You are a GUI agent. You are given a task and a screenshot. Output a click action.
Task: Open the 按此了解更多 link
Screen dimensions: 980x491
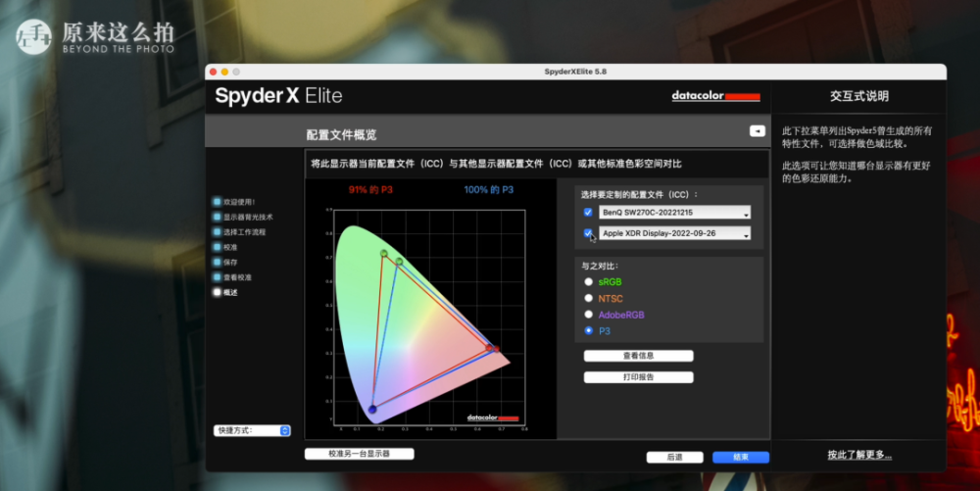[859, 455]
